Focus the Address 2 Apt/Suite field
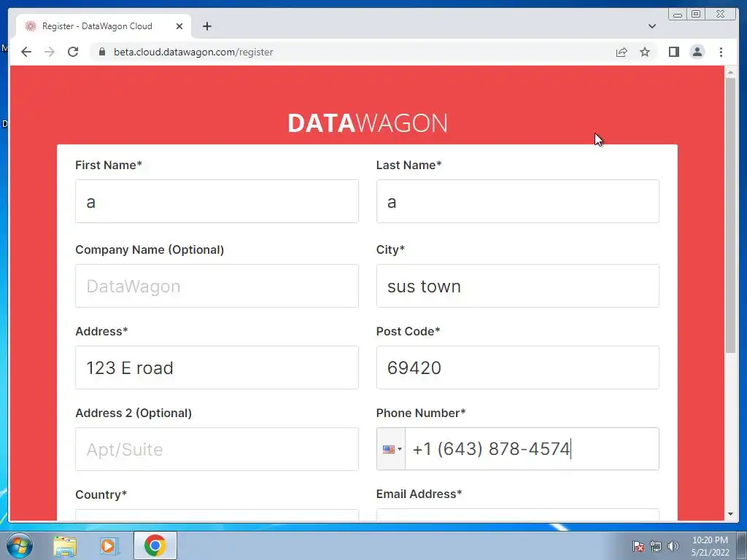Image resolution: width=747 pixels, height=560 pixels. tap(217, 449)
